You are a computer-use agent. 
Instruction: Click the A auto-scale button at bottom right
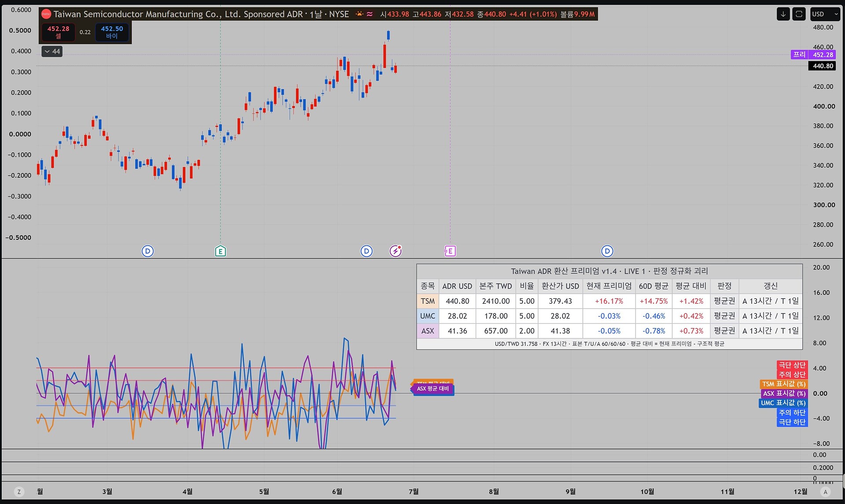(x=826, y=492)
